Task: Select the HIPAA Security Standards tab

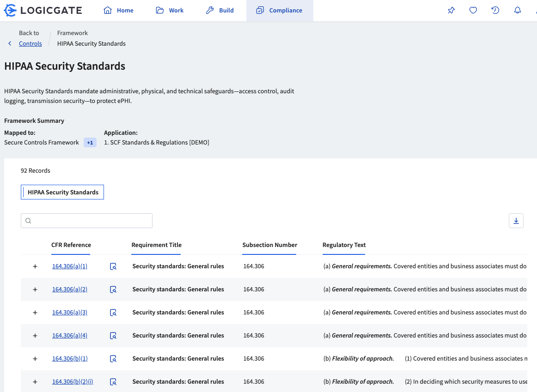Action: click(62, 192)
